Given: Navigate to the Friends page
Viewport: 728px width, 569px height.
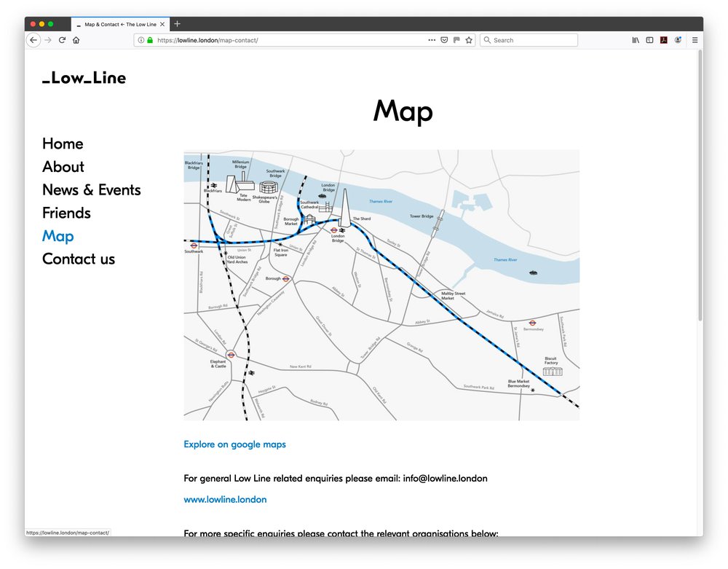Looking at the screenshot, I should 66,213.
